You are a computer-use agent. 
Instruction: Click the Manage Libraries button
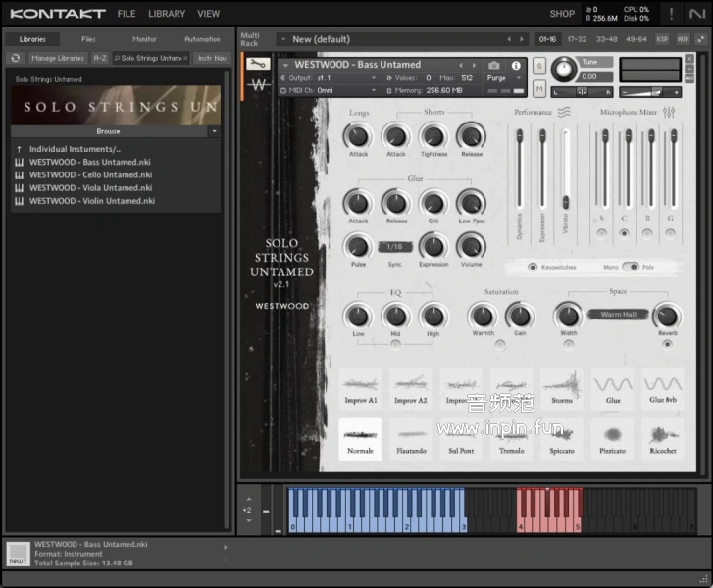coord(58,58)
